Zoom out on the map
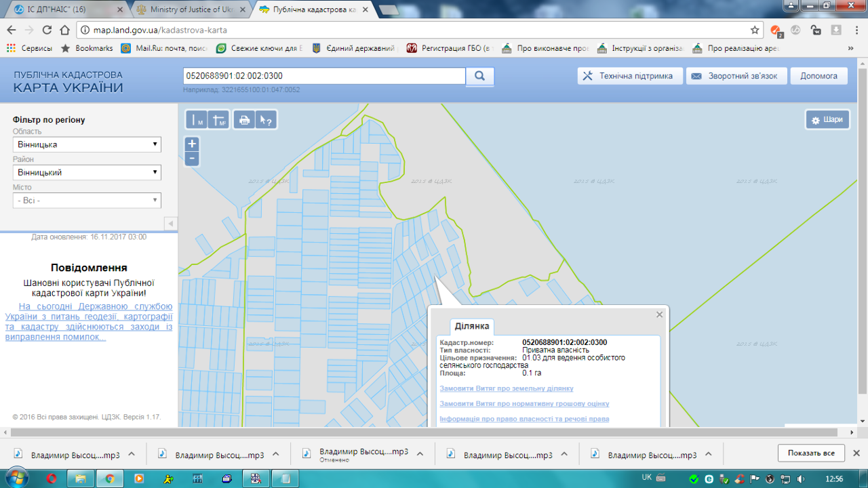Screen dimensions: 868x488 tap(192, 159)
